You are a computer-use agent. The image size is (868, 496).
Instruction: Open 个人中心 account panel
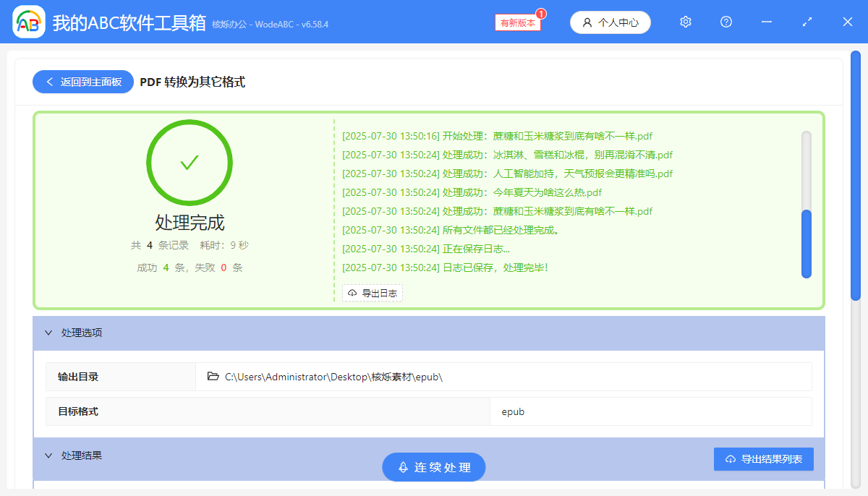pyautogui.click(x=610, y=22)
